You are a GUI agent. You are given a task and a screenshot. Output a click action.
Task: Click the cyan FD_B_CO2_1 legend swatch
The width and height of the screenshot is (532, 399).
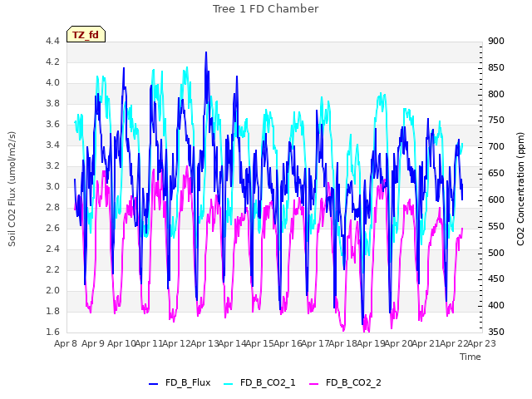[x=229, y=383]
